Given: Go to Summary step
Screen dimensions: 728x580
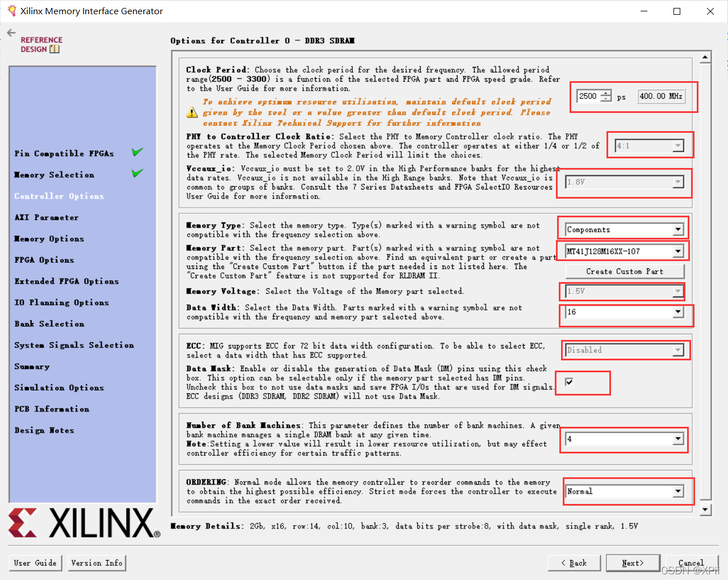Looking at the screenshot, I should coord(32,366).
